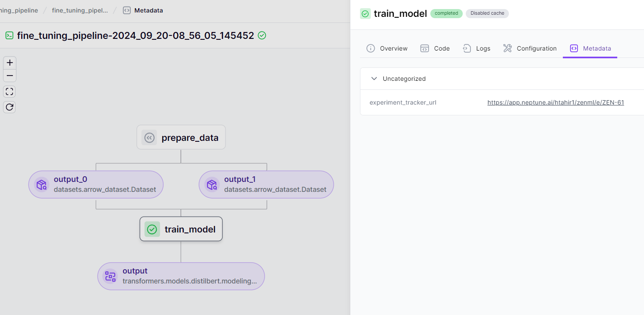Image resolution: width=644 pixels, height=315 pixels.
Task: Click the model artifact icon on the output node
Action: click(x=110, y=276)
